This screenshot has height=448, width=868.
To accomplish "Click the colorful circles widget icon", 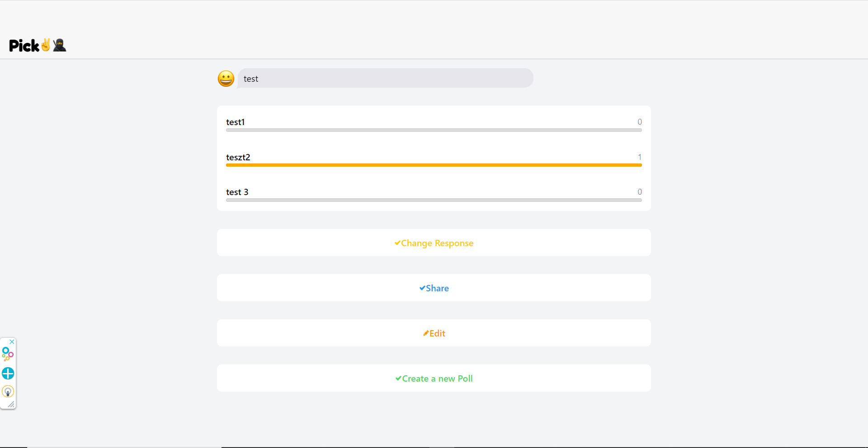I will pyautogui.click(x=8, y=354).
